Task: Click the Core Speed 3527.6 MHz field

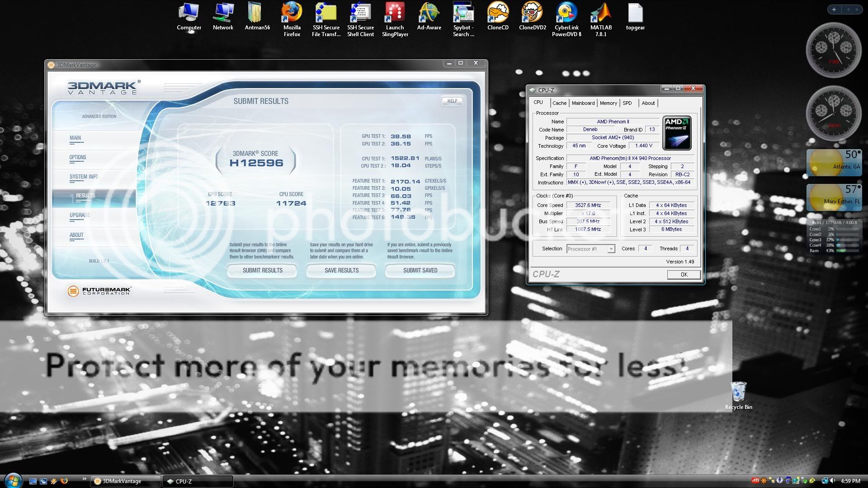Action: pos(588,205)
